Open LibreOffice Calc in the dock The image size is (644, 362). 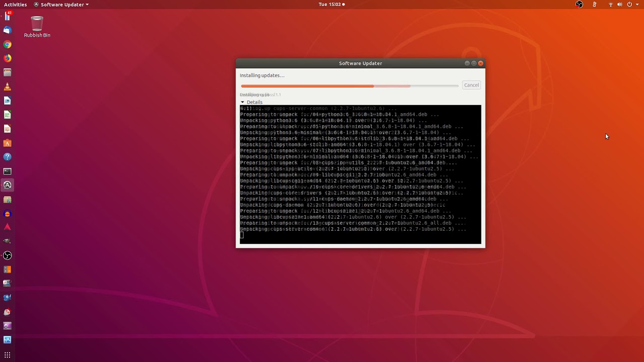(7, 115)
